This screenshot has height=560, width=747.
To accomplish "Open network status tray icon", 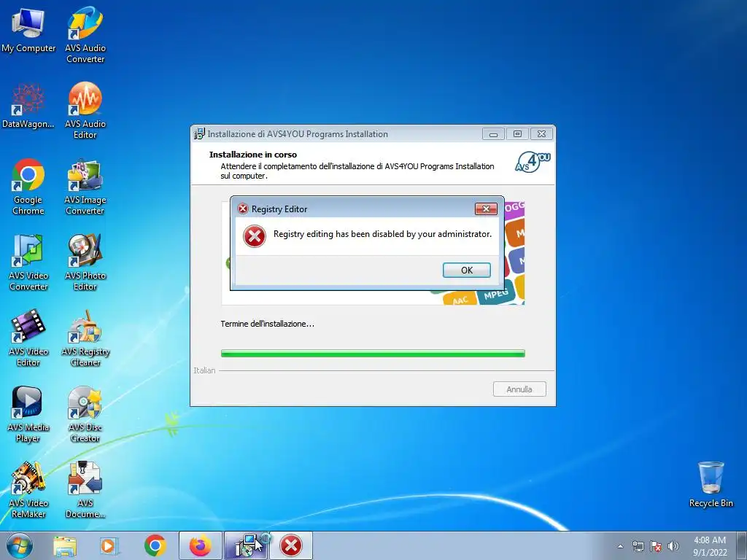I will pos(638,546).
